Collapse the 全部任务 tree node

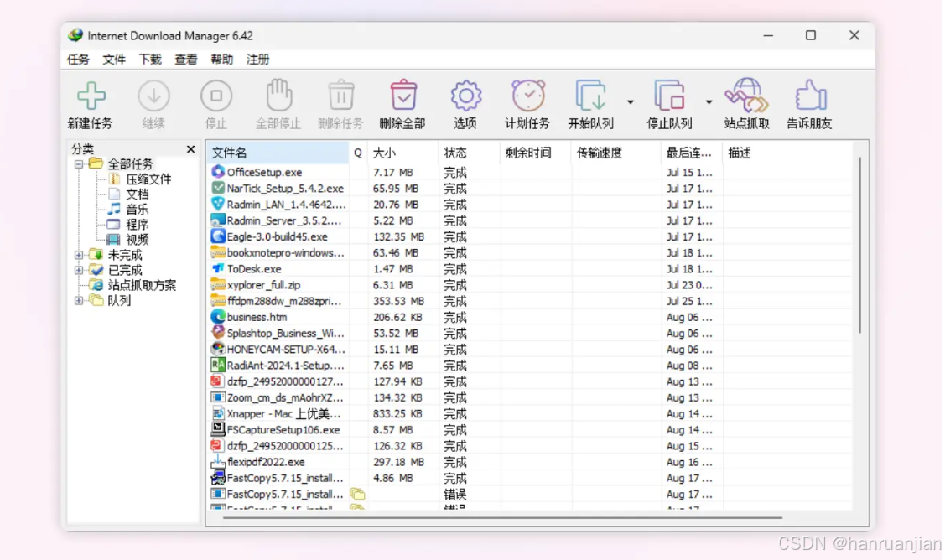point(78,164)
